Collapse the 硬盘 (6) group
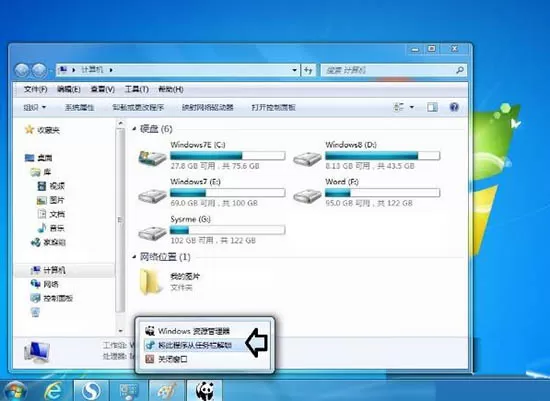The width and height of the screenshot is (550, 401). pyautogui.click(x=134, y=129)
